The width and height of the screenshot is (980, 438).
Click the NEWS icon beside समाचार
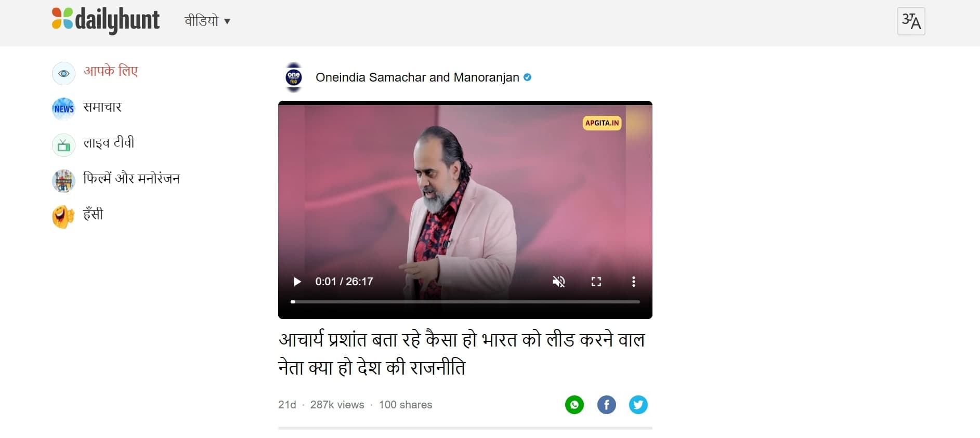[x=63, y=109]
